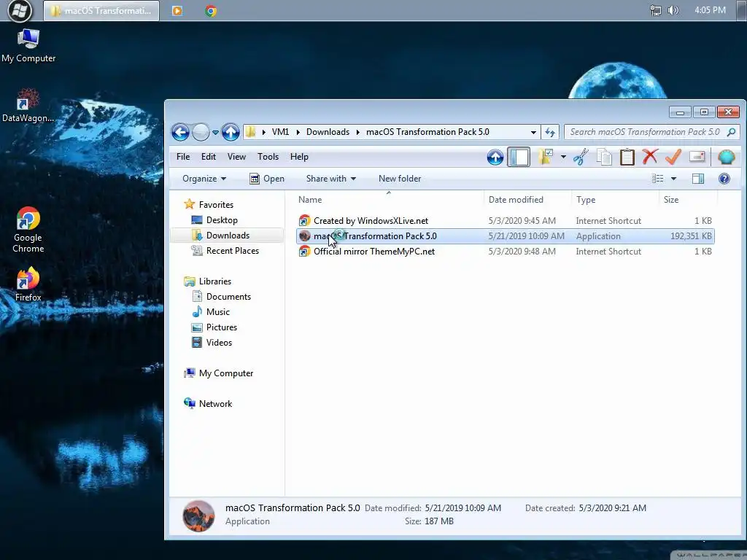The image size is (747, 560).
Task: Toggle the navigation pane toolbar icon
Action: click(519, 157)
